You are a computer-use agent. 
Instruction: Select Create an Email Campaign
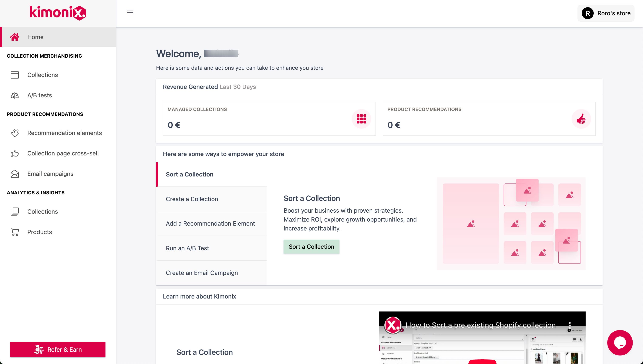tap(202, 273)
